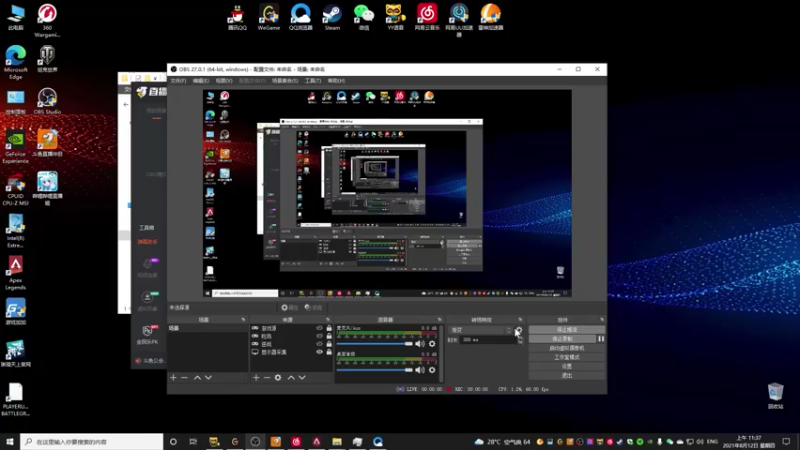This screenshot has height=450, width=800.
Task: Select the 显示器采集 source row
Action: coord(291,352)
